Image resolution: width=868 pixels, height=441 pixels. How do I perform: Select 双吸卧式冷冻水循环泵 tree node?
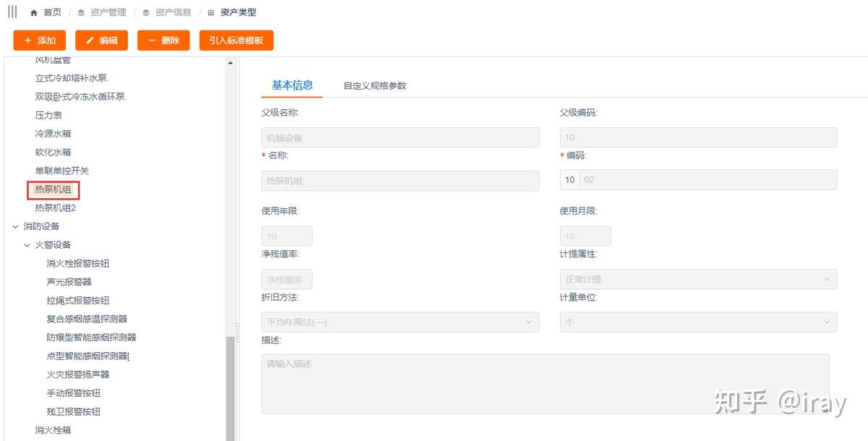80,97
